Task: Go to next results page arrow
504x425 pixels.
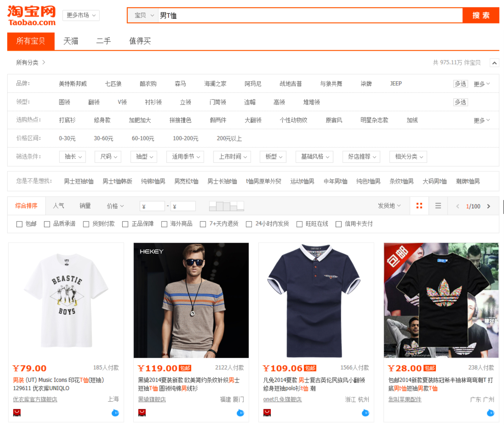Action: pos(489,206)
